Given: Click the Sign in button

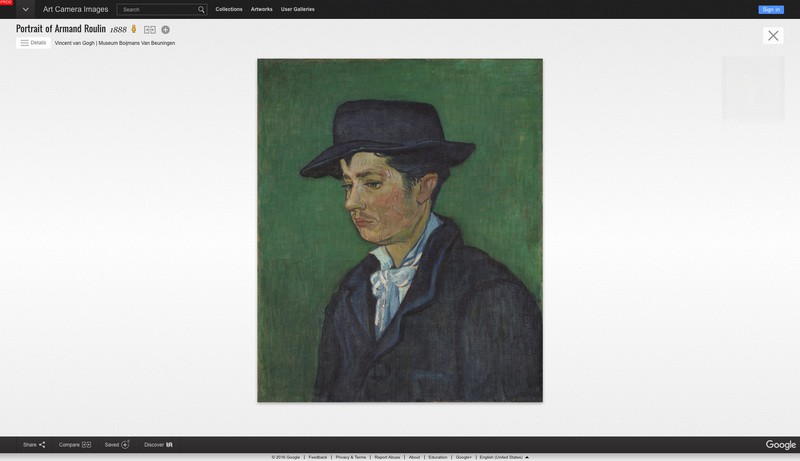Looking at the screenshot, I should tap(771, 9).
